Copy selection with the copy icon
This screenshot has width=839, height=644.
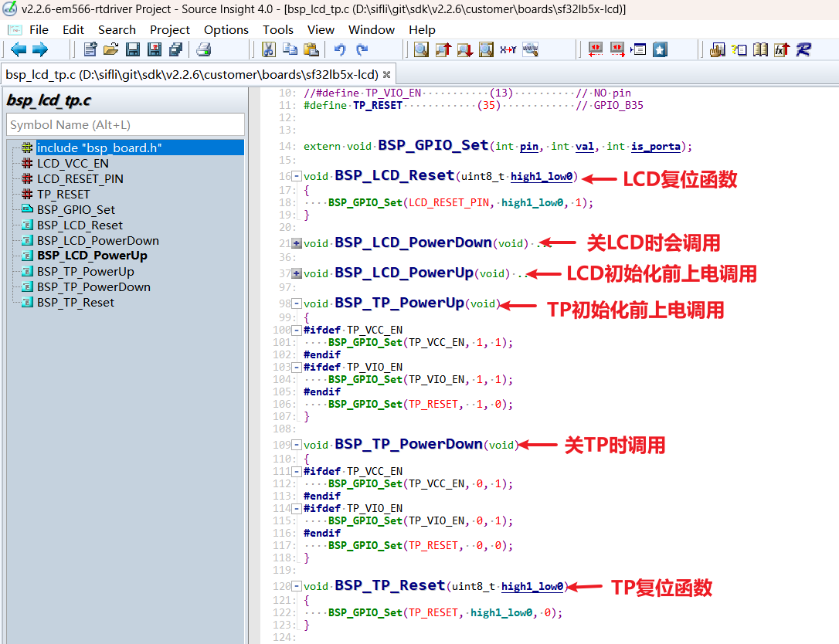290,49
